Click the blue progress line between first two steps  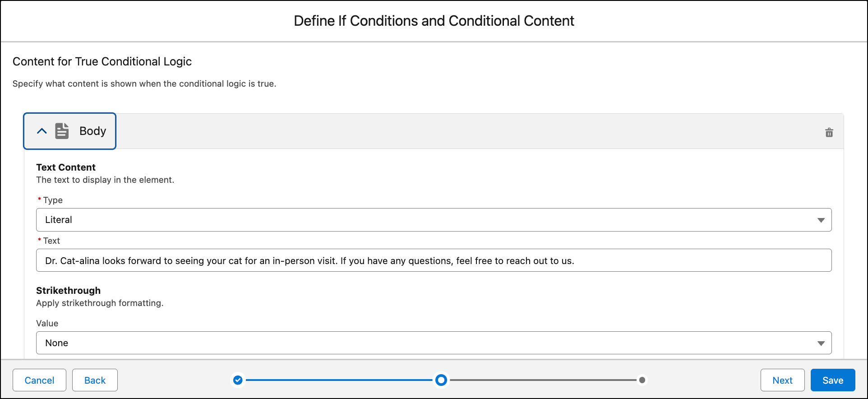339,380
